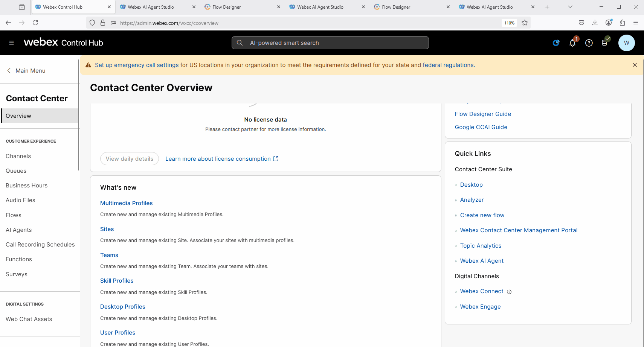
Task: Open the hamburger navigation menu
Action: [11, 43]
